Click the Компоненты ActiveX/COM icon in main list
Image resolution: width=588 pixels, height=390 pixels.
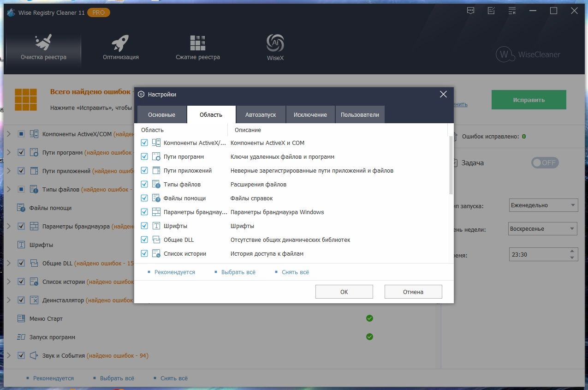point(34,134)
